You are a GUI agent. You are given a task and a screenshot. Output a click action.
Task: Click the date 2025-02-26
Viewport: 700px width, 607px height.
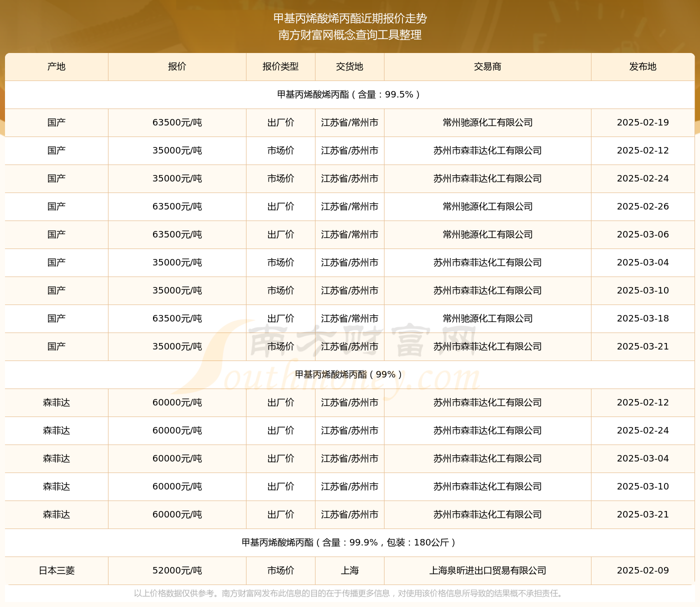tap(643, 206)
